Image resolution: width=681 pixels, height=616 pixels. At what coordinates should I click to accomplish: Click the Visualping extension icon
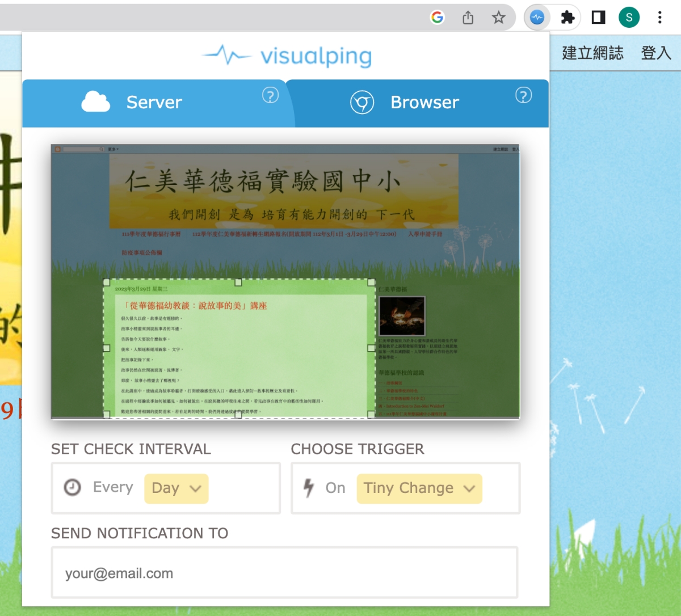pos(537,18)
